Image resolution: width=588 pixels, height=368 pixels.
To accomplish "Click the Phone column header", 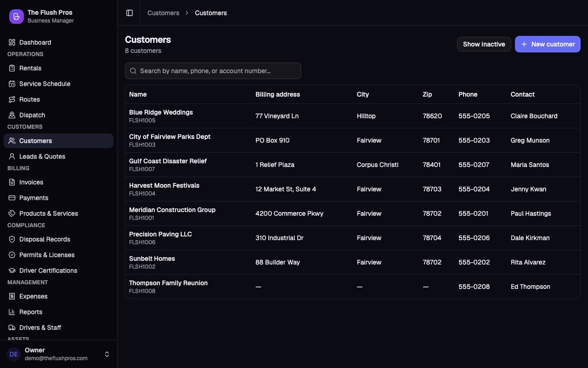I will point(468,94).
